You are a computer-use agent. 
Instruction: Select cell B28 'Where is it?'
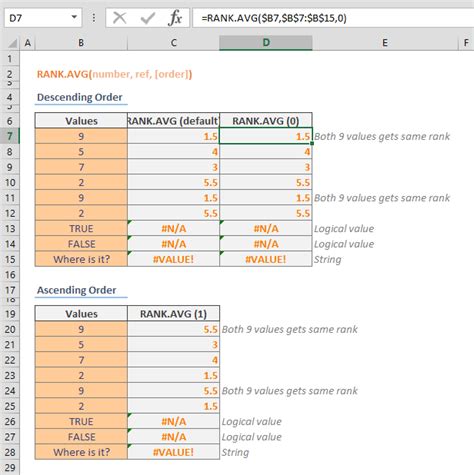[81, 452]
